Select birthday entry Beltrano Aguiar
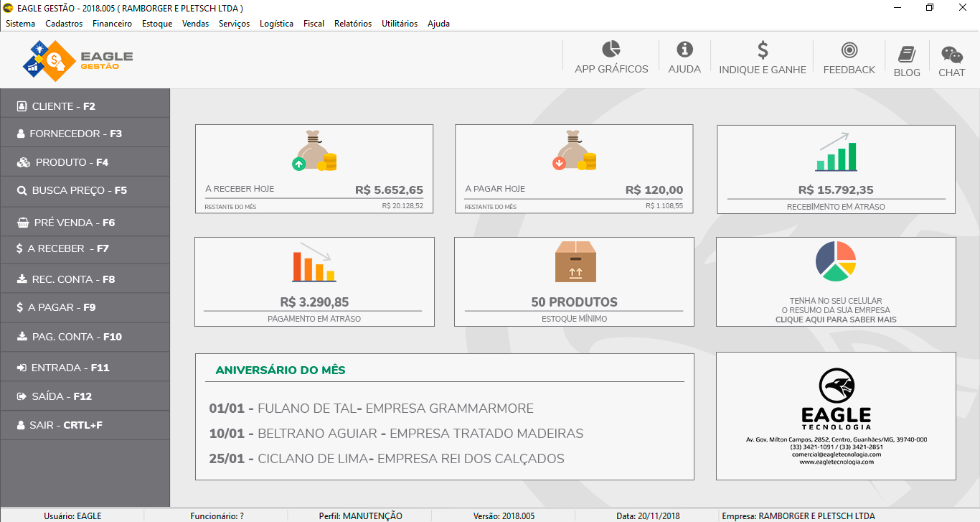Viewport: 980px width, 522px height. 396,434
